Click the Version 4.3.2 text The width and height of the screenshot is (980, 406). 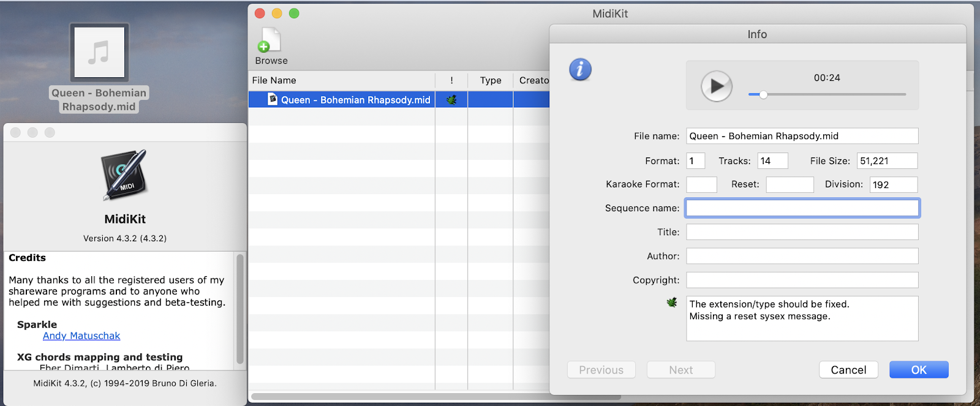point(125,238)
